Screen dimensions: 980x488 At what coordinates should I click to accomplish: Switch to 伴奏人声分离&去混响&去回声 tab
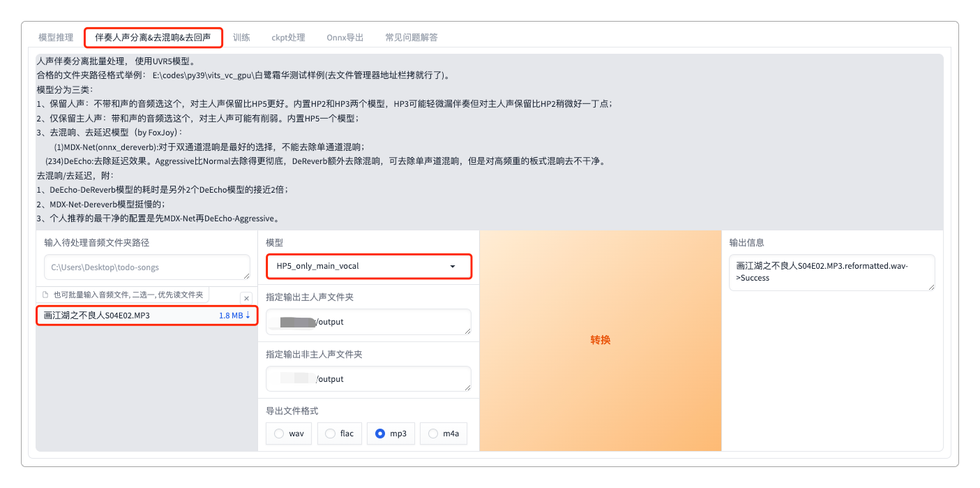tap(153, 38)
